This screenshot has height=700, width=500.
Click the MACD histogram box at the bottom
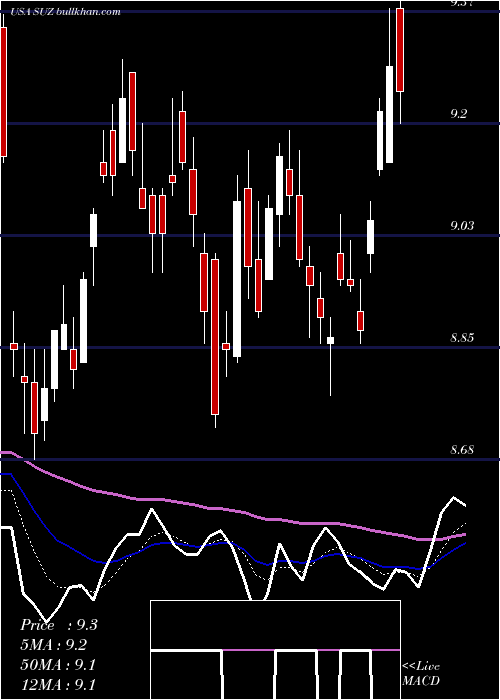[x=275, y=650]
